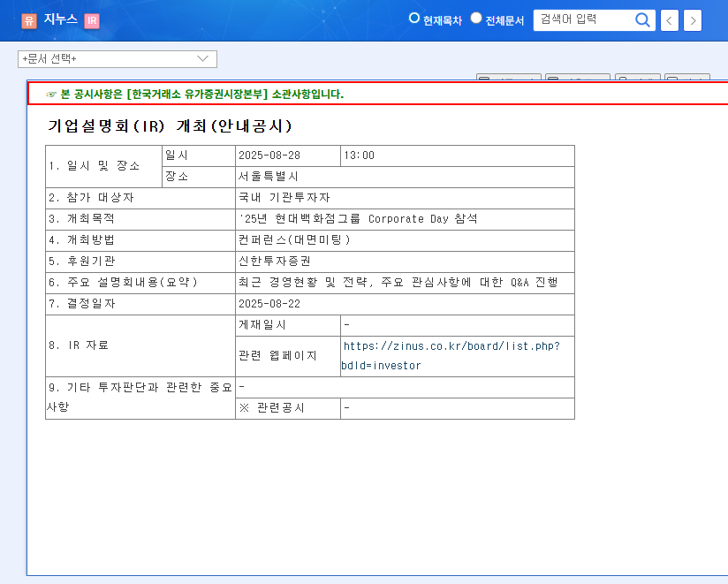Open the +문서 선택+ dropdown
This screenshot has width=728, height=584.
pos(118,59)
